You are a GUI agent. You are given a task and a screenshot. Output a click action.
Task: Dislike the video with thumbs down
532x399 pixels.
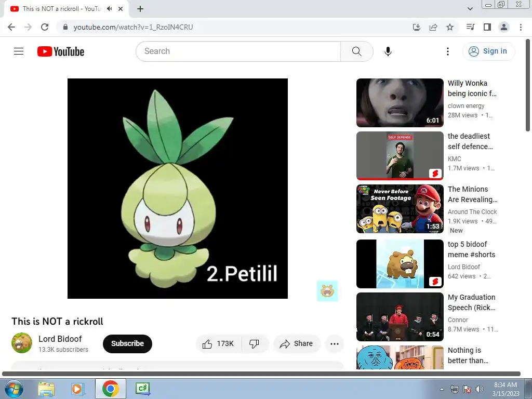point(255,344)
